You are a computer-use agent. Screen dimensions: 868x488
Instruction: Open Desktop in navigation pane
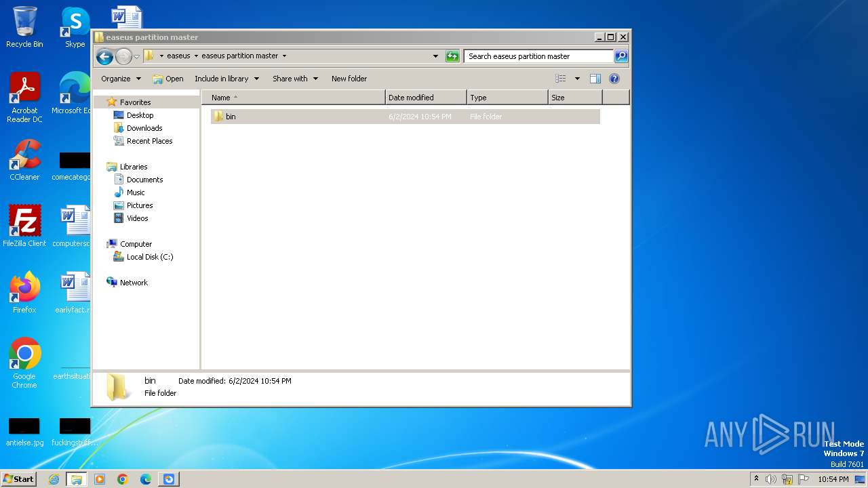[140, 115]
